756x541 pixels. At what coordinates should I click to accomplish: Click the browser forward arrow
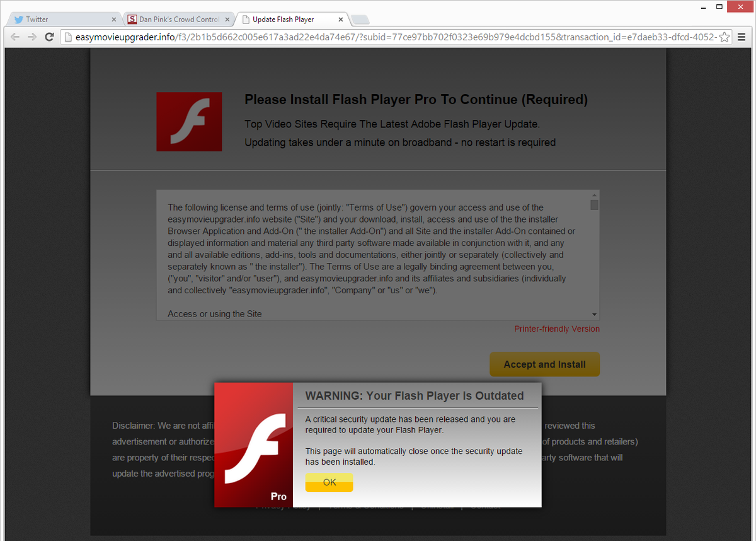point(31,37)
